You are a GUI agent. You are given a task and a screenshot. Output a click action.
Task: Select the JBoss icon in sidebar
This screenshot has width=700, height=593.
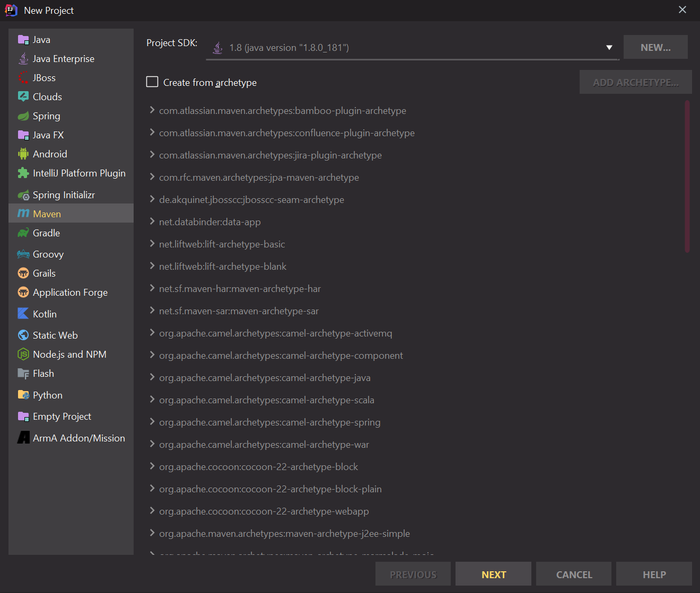pos(23,78)
